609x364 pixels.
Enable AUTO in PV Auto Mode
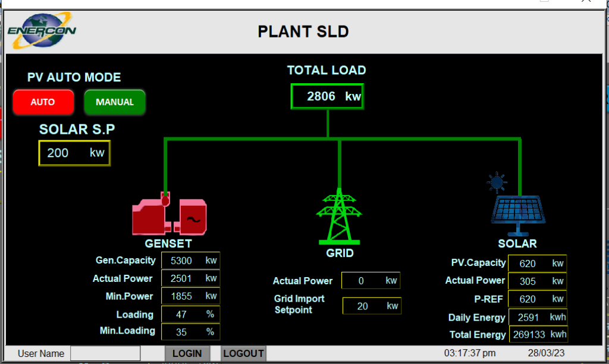pos(43,102)
